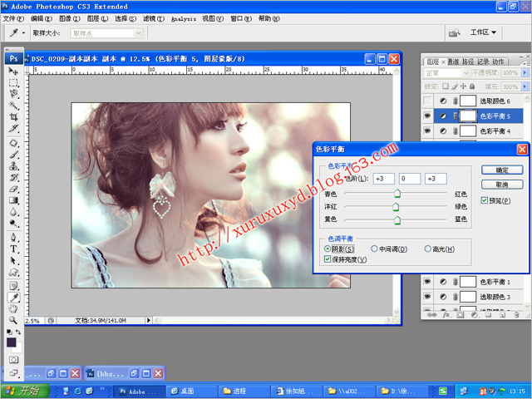Click new adjustment layer icon
532x399 pixels.
pos(475,315)
